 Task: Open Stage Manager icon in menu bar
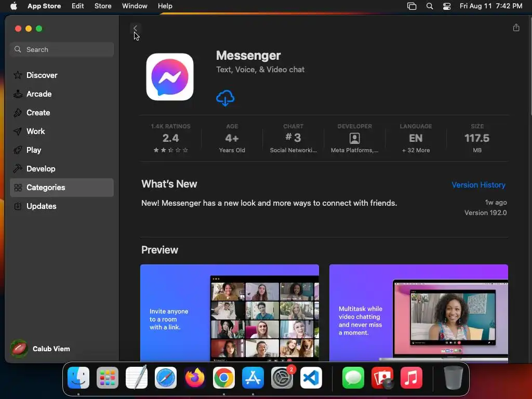point(411,6)
